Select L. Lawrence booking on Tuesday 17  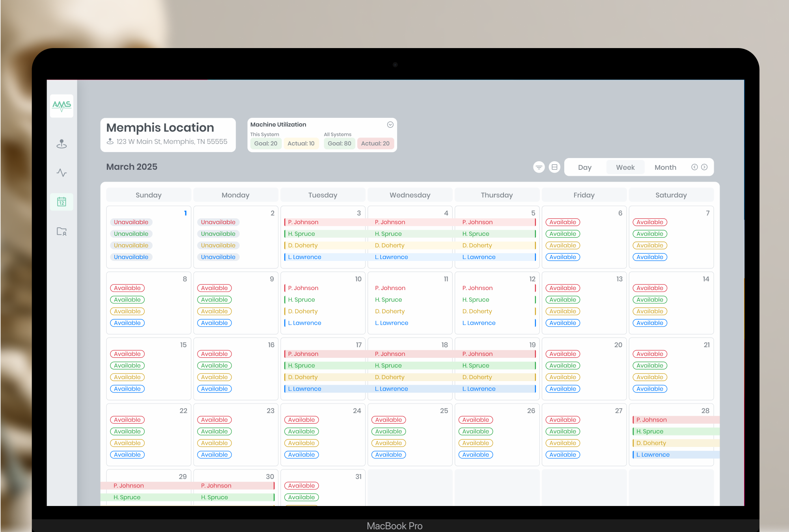click(x=304, y=389)
